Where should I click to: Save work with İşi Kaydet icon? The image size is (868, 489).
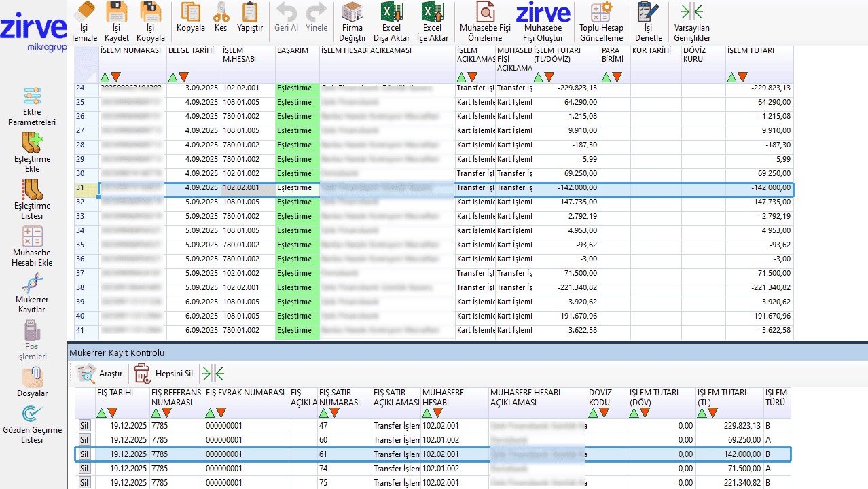coord(117,12)
